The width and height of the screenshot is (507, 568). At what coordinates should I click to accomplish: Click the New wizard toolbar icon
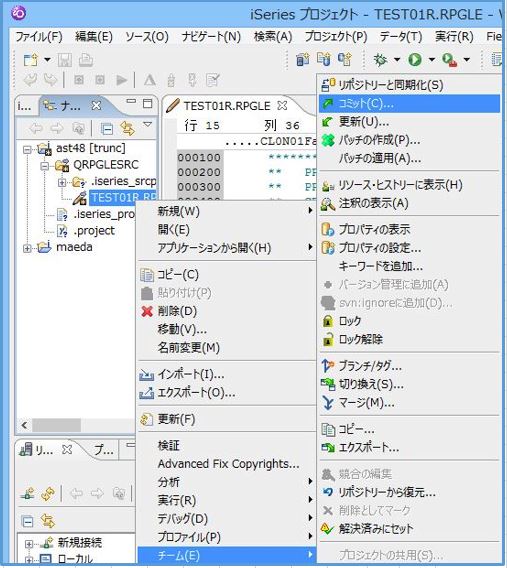pos(31,60)
